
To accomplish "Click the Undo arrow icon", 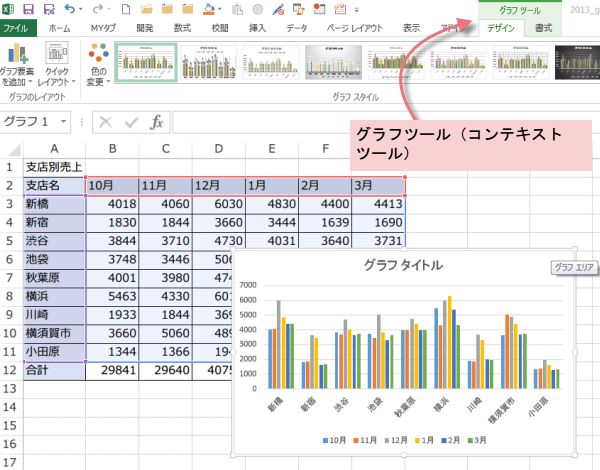I will [x=67, y=9].
